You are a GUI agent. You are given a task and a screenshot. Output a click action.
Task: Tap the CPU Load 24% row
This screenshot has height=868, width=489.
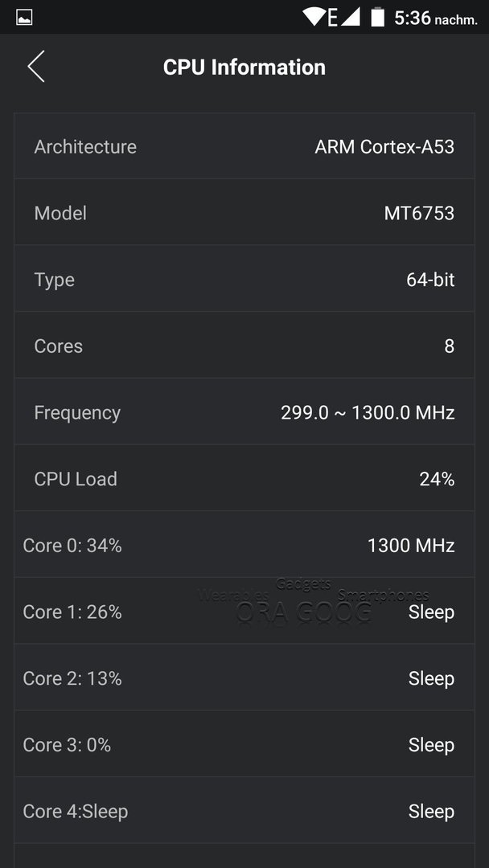(244, 478)
